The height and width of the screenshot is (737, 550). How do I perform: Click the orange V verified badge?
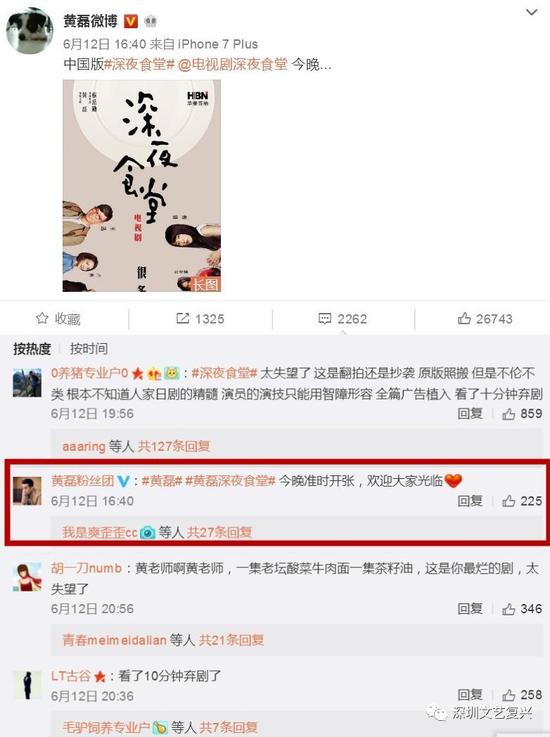[x=131, y=21]
